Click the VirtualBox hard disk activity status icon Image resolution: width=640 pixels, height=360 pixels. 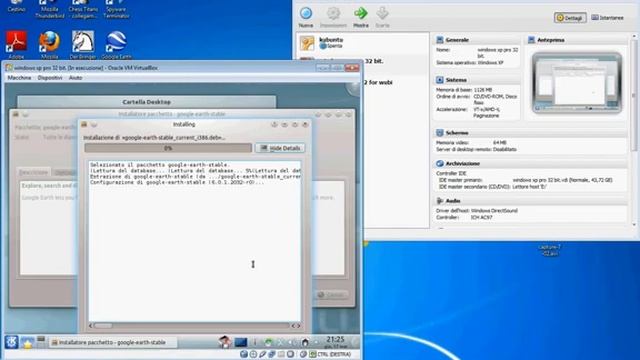coord(244,354)
